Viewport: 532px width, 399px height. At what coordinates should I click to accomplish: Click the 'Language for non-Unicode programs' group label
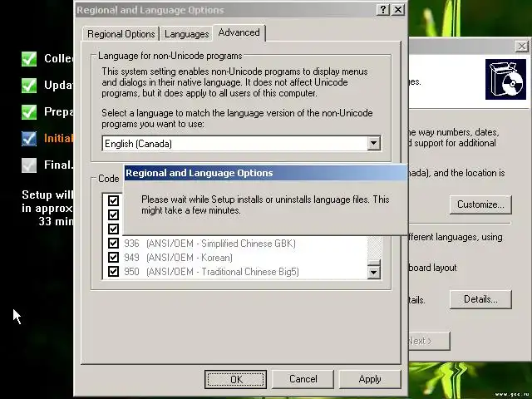pos(170,56)
